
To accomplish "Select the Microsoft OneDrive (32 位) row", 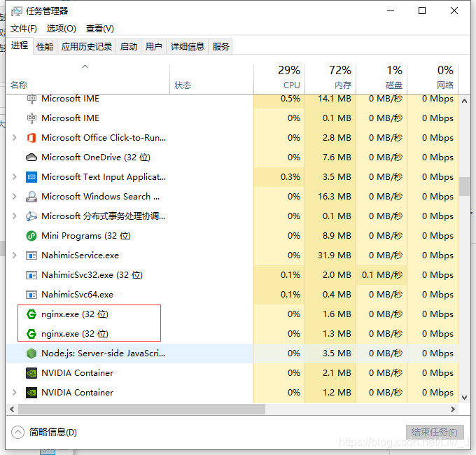I will tap(232, 157).
